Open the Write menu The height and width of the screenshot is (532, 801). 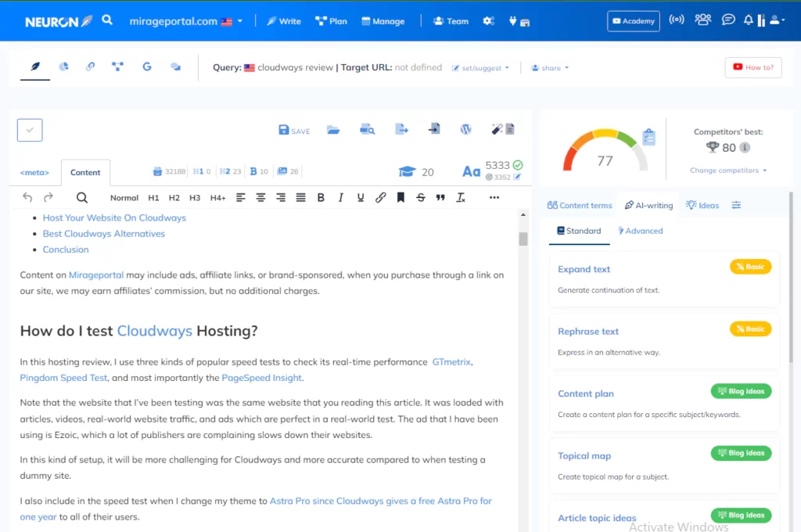click(284, 21)
